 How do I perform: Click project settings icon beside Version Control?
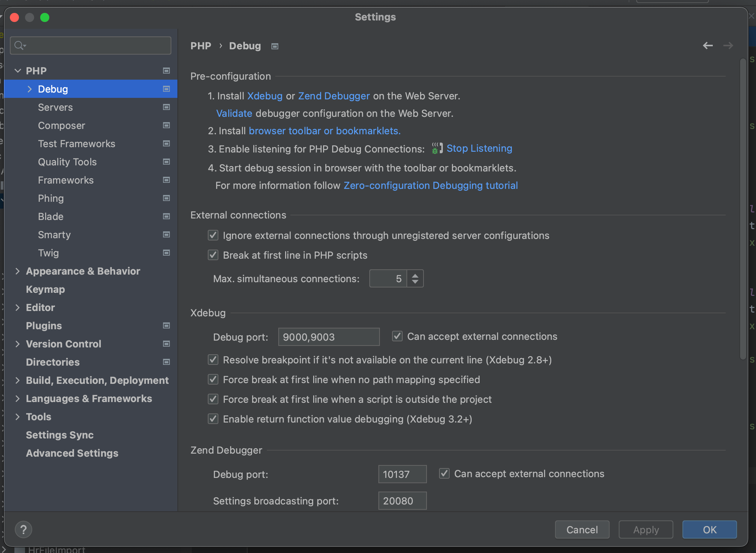tap(166, 344)
